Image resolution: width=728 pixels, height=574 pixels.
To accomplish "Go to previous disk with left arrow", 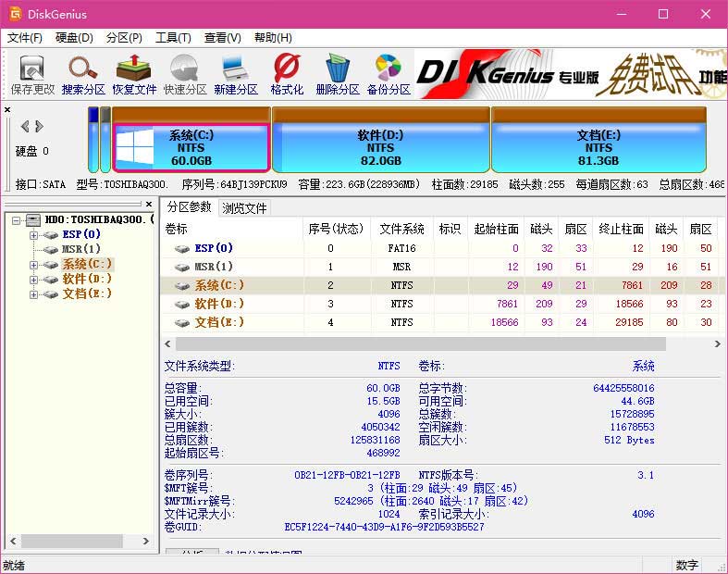I will [x=25, y=126].
